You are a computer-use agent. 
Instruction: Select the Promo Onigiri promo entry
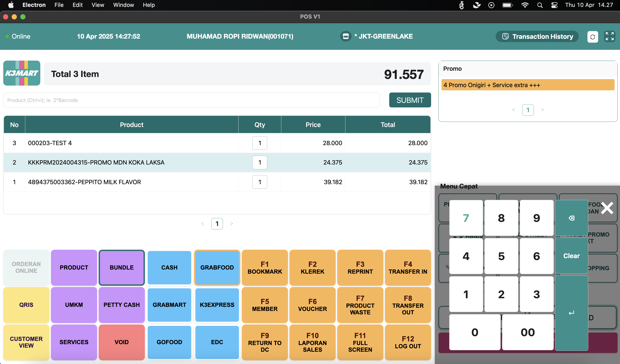coord(527,85)
